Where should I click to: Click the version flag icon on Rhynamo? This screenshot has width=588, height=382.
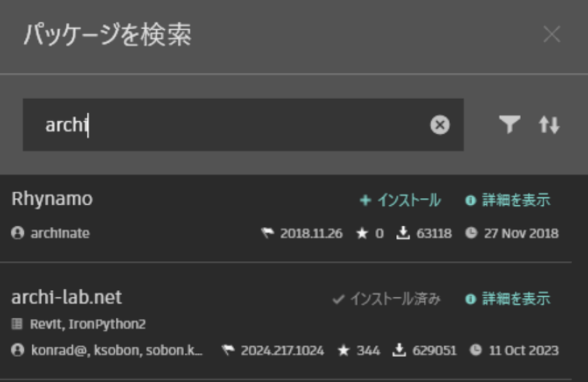[x=267, y=233]
